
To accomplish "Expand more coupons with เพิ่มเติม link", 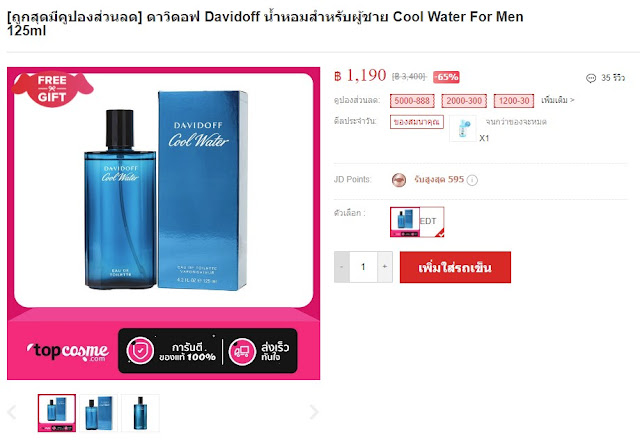I will pos(558,100).
